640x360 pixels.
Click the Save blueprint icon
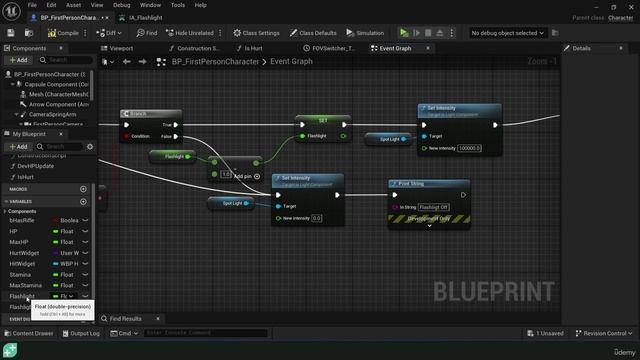point(11,33)
